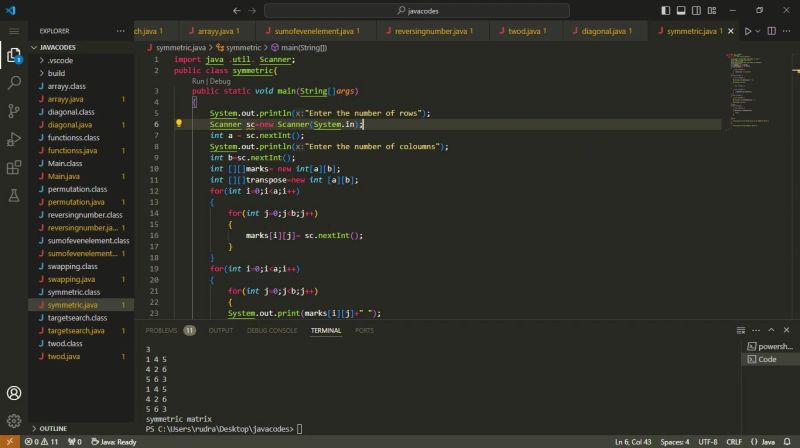This screenshot has width=800, height=448.
Task: Toggle primary side bar layout icon
Action: tap(665, 11)
